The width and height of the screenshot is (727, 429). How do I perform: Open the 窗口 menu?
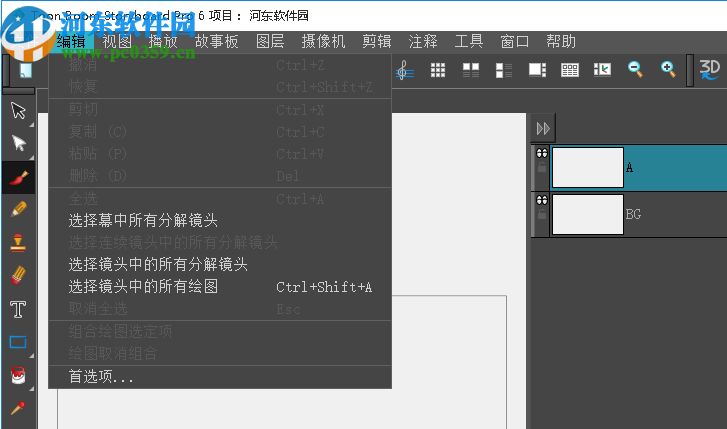515,42
